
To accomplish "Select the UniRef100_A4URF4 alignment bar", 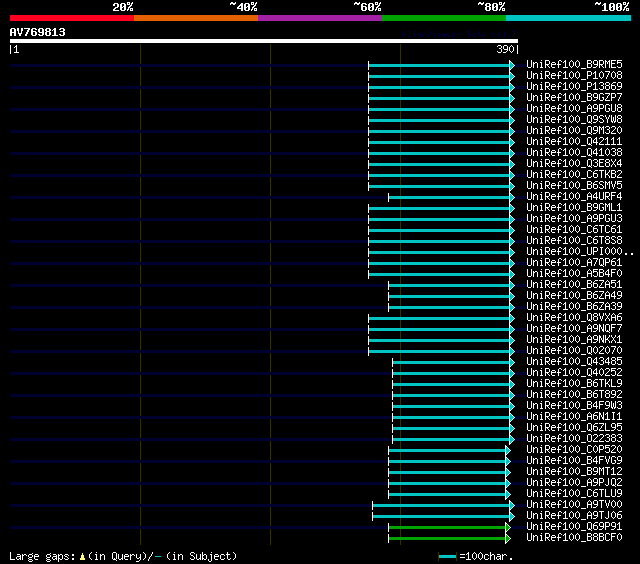I will tap(449, 198).
